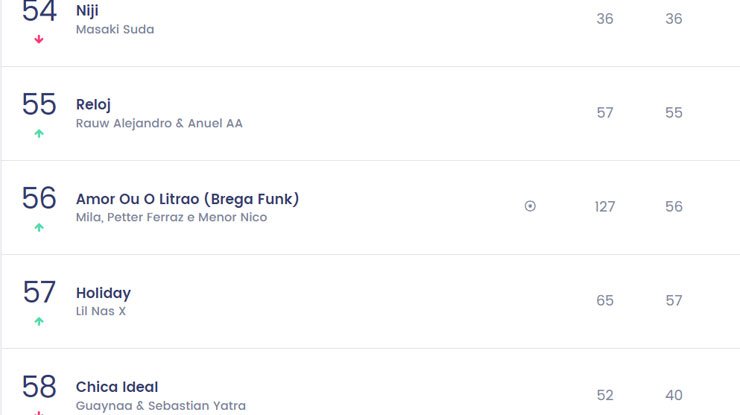Click the value 127 in the Amor Ou O Litrao row
The width and height of the screenshot is (740, 415).
click(605, 207)
